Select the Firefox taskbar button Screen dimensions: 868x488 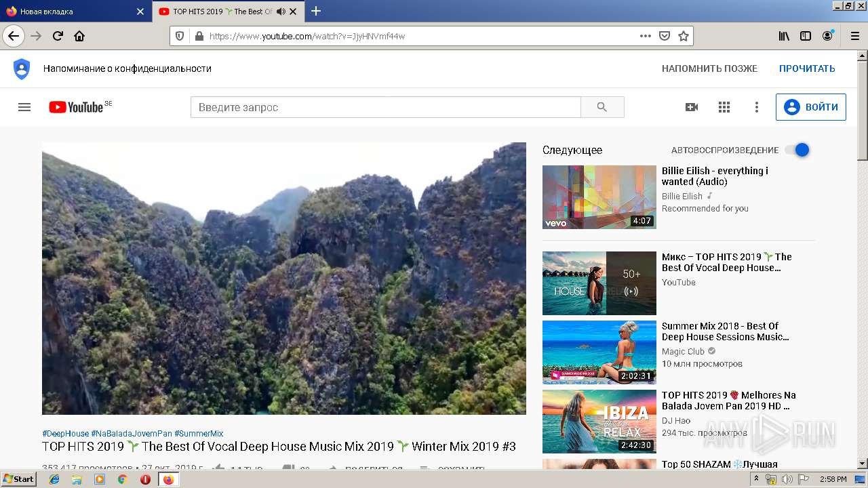[x=168, y=479]
